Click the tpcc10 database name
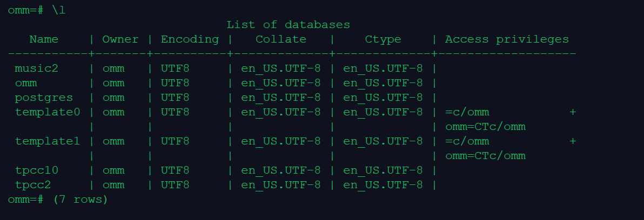 tap(36, 170)
